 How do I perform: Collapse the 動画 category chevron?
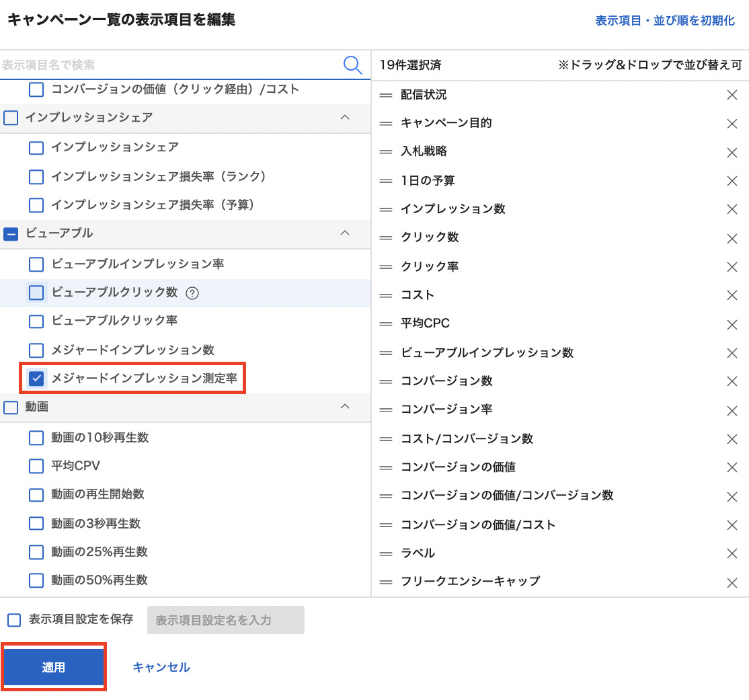tap(345, 407)
